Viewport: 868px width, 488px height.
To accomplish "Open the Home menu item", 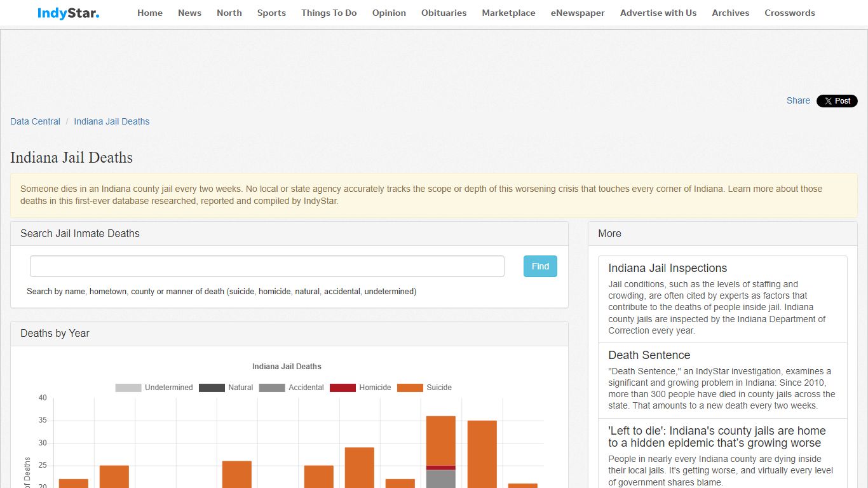I will [150, 13].
